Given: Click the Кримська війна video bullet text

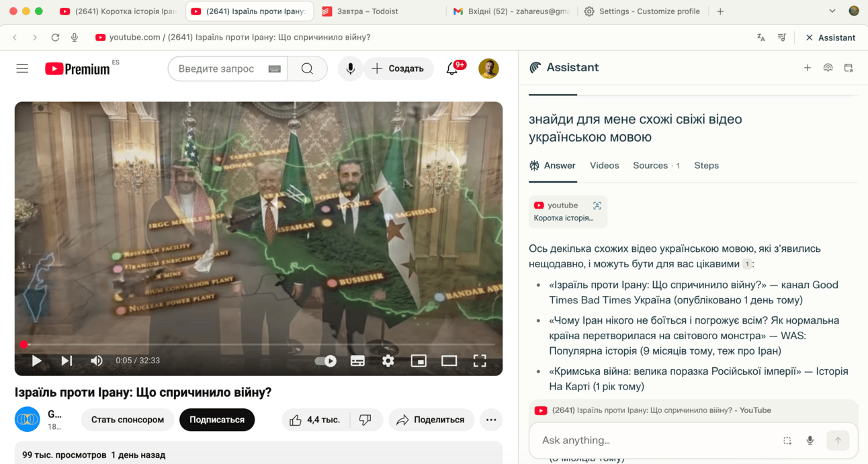Looking at the screenshot, I should click(699, 379).
